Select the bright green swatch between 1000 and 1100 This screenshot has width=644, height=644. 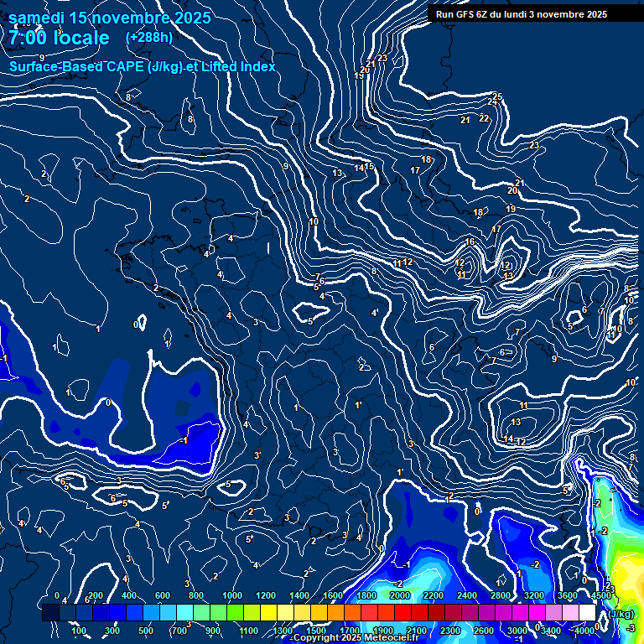(235, 612)
